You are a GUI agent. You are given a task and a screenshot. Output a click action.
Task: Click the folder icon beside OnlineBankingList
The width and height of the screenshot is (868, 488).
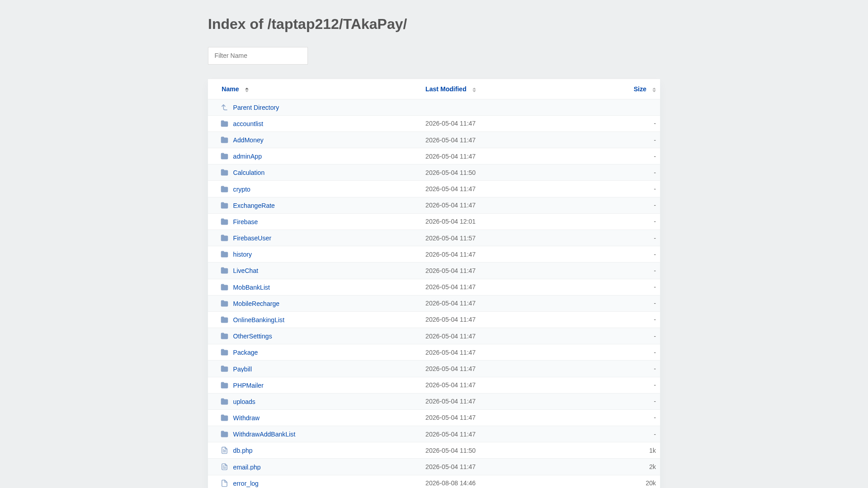224,320
